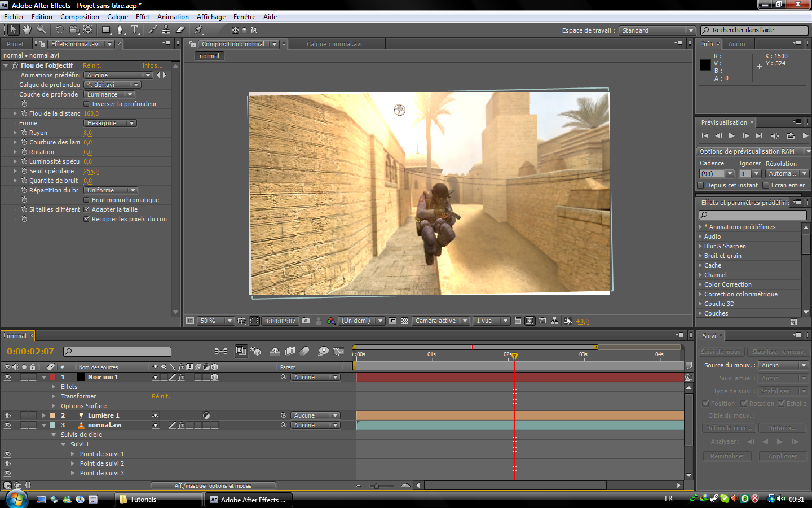This screenshot has height=508, width=812.
Task: Click the red label color of Noir uni 1
Action: pos(52,377)
